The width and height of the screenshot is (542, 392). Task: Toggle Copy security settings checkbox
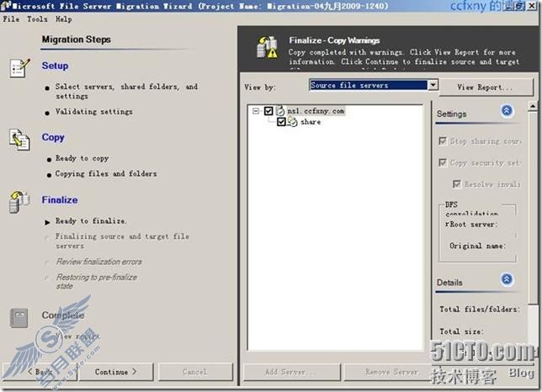[443, 162]
